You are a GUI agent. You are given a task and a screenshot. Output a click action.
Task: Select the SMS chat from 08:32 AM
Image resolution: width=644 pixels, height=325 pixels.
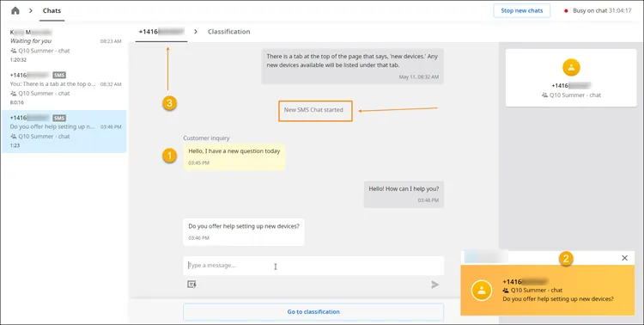point(64,89)
